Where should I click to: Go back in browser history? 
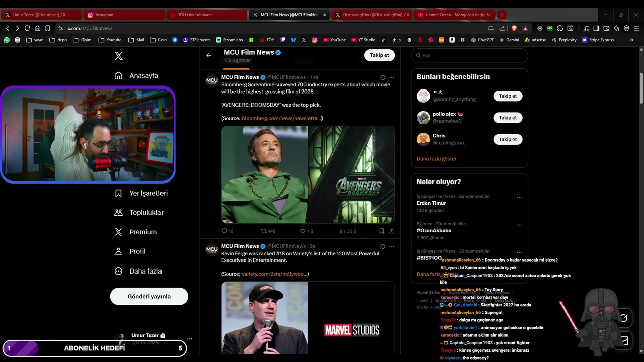coord(7,28)
